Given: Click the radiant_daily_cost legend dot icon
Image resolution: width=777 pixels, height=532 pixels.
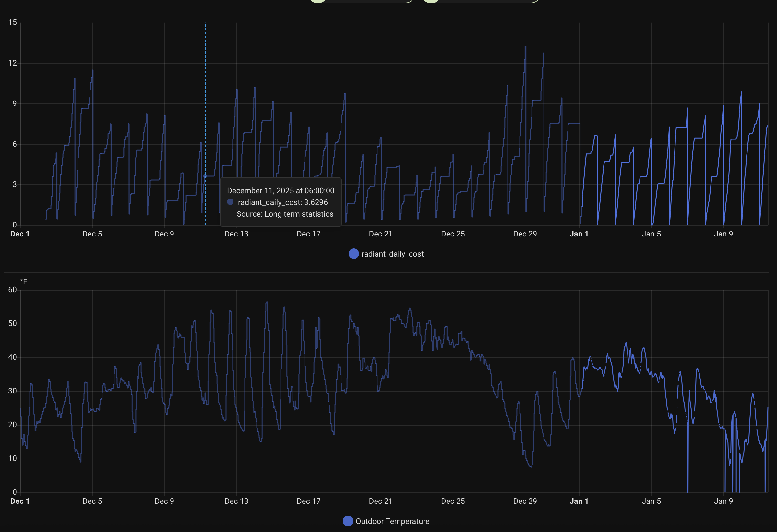Looking at the screenshot, I should [x=353, y=254].
